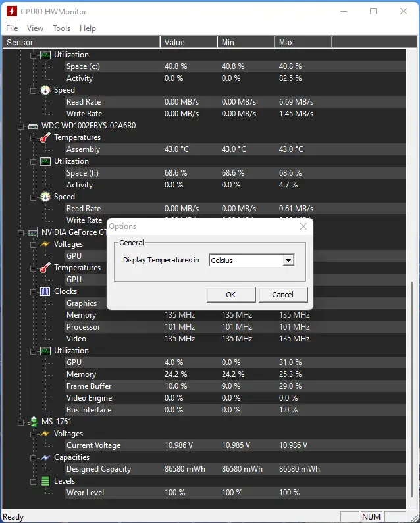Collapse the Levels node

tap(33, 482)
